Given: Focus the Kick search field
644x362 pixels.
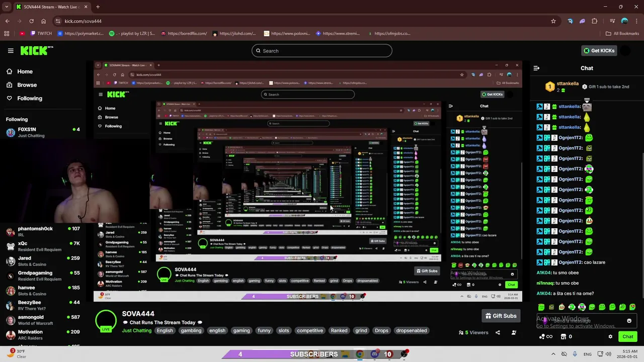Looking at the screenshot, I should pos(322,51).
